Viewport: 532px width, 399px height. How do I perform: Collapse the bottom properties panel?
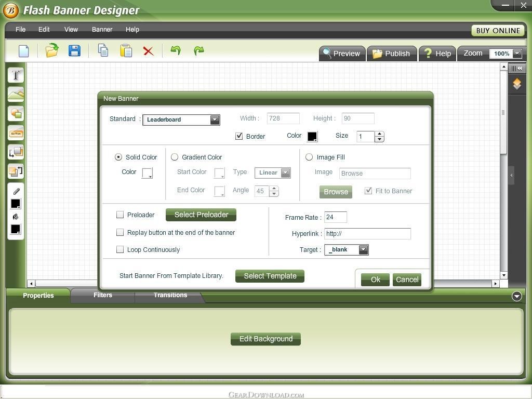click(x=516, y=296)
